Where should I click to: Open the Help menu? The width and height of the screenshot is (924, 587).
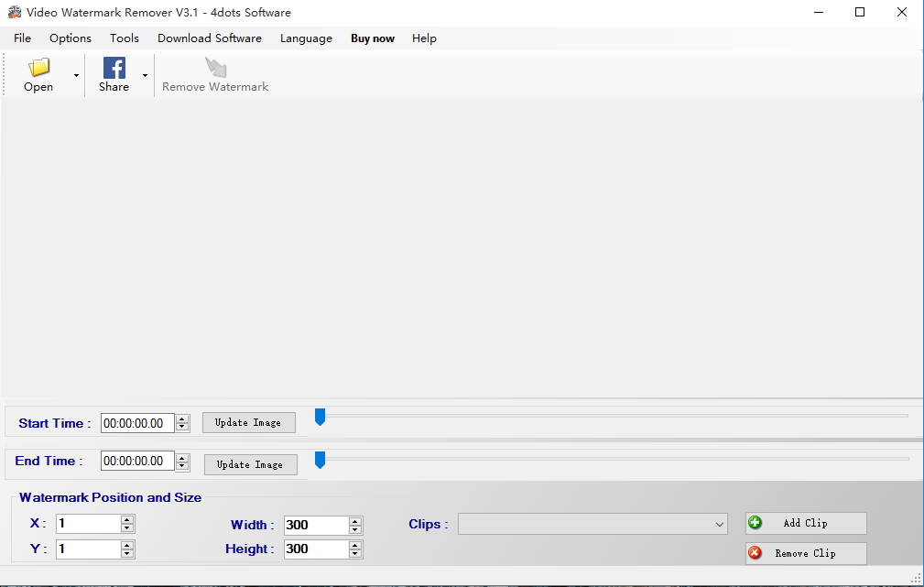(x=424, y=38)
